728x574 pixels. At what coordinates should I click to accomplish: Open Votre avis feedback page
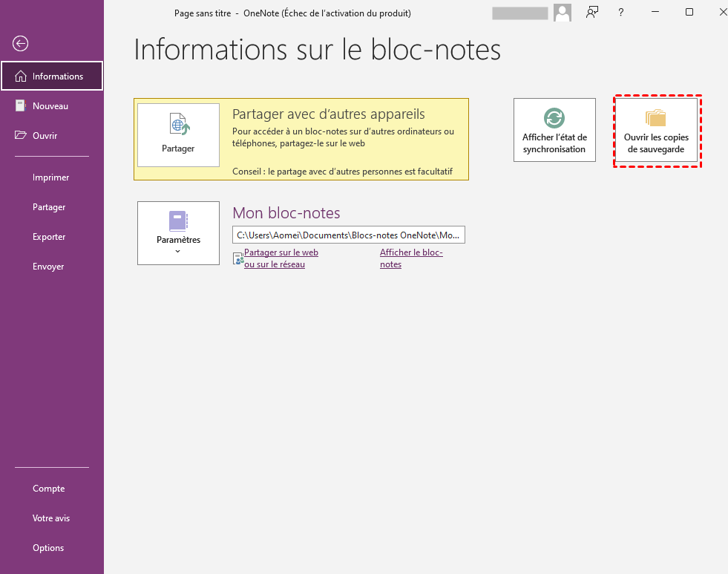[52, 518]
